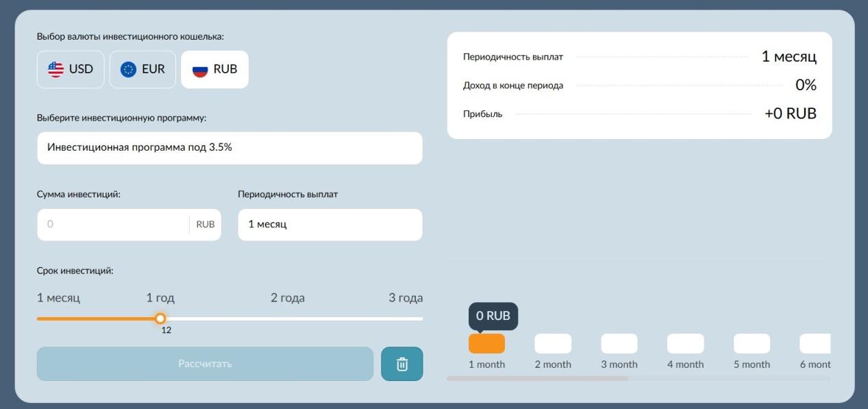Set slider to '1 месяц' label
868x409 pixels.
(58, 298)
